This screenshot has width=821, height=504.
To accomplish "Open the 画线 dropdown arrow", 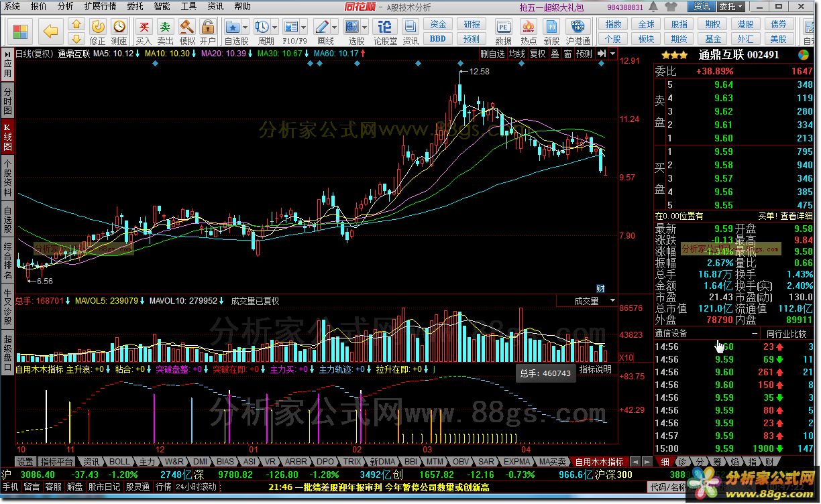I will pyautogui.click(x=335, y=27).
